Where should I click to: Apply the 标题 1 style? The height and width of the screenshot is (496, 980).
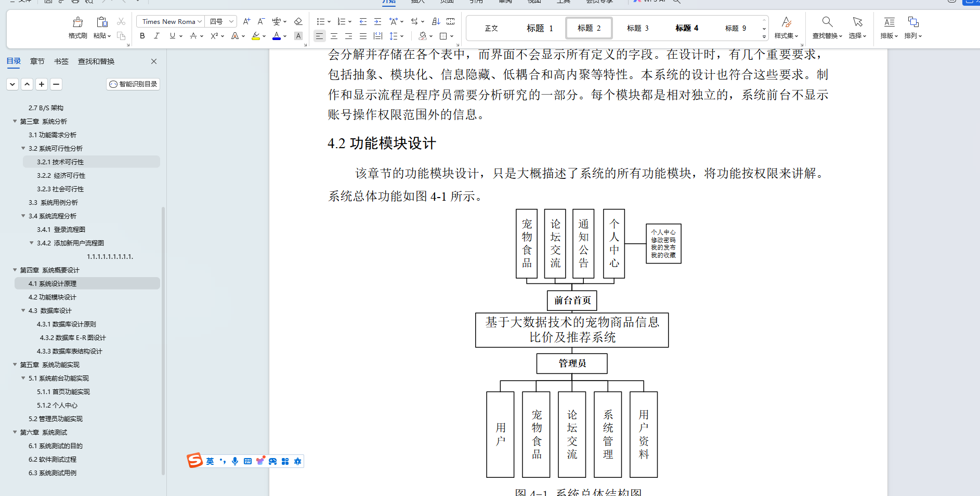(540, 28)
